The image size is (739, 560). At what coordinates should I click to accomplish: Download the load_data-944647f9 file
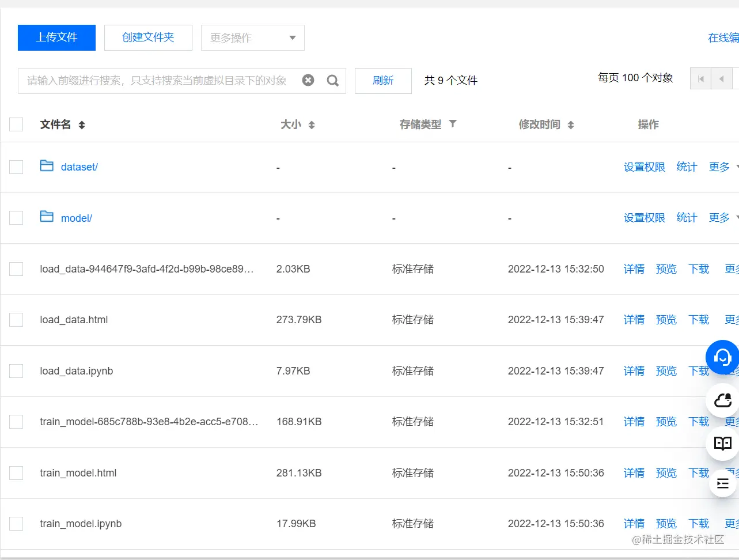(x=699, y=269)
